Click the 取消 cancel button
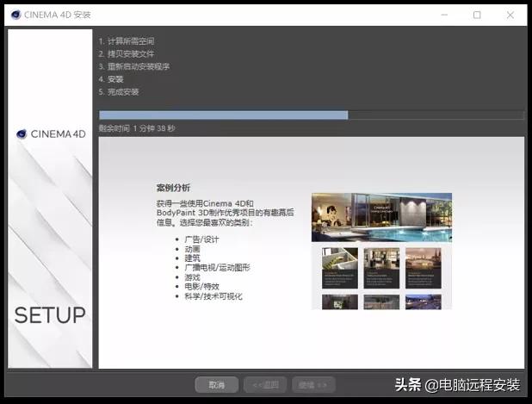Image resolution: width=532 pixels, height=404 pixels. (x=216, y=385)
